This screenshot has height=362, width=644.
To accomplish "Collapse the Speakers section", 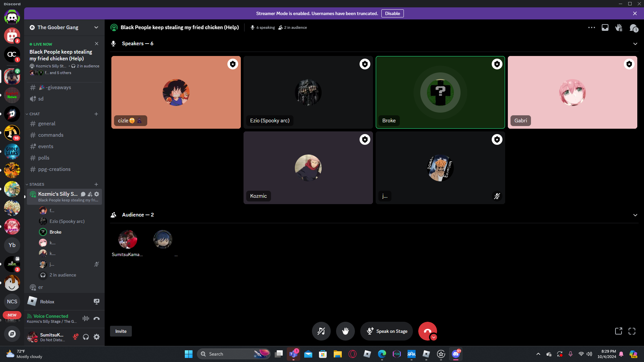I will (635, 44).
